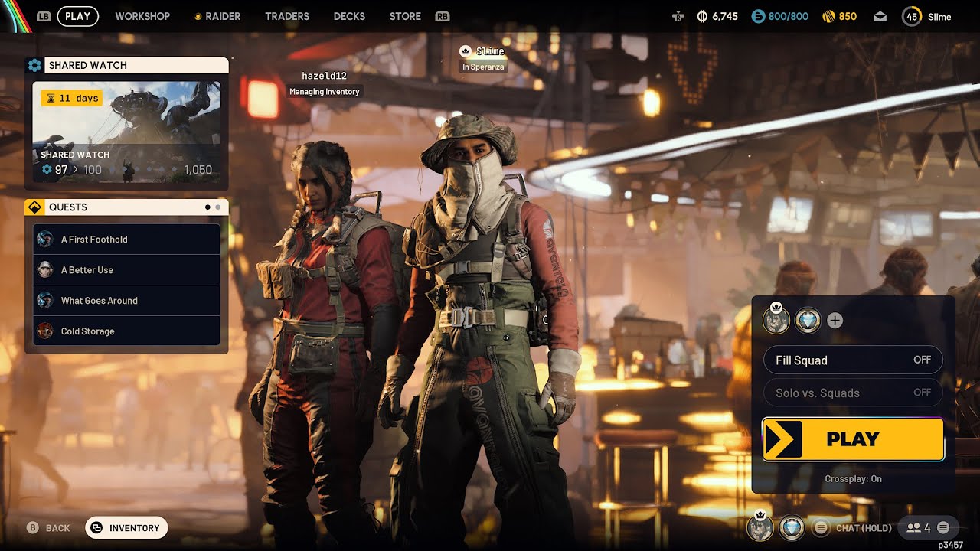Click the menu icon beside CHAT (HOLD)
The width and height of the screenshot is (980, 551).
[821, 527]
